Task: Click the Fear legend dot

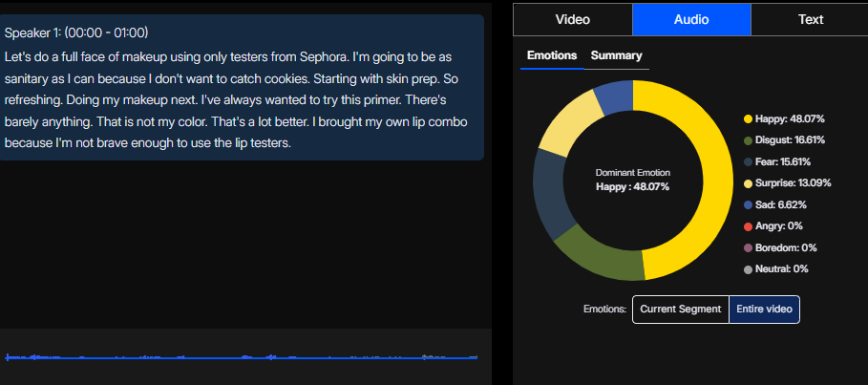Action: 748,162
